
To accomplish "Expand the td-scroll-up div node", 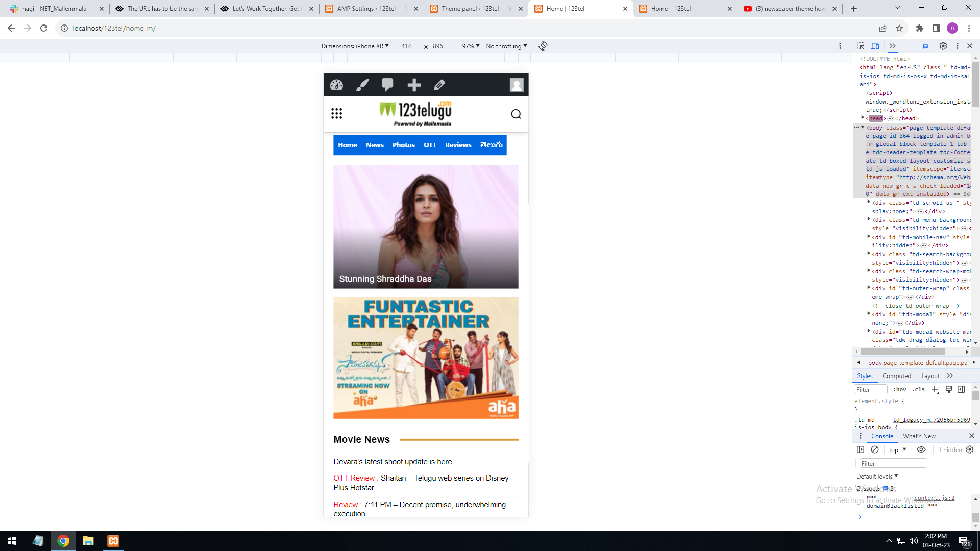I will click(x=869, y=202).
